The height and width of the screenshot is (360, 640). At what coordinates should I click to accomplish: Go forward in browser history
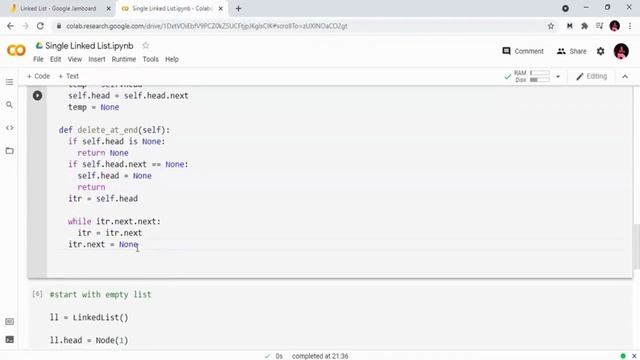pyautogui.click(x=25, y=26)
